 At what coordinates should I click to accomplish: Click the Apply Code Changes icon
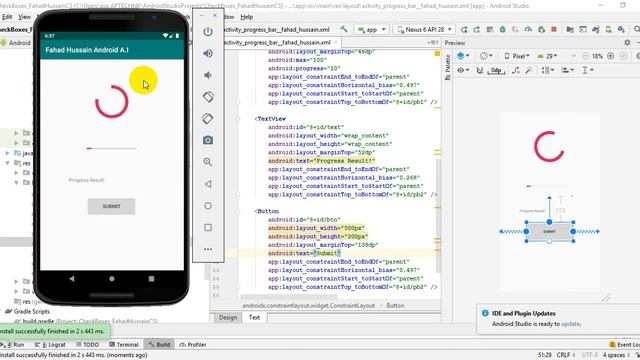[x=476, y=29]
